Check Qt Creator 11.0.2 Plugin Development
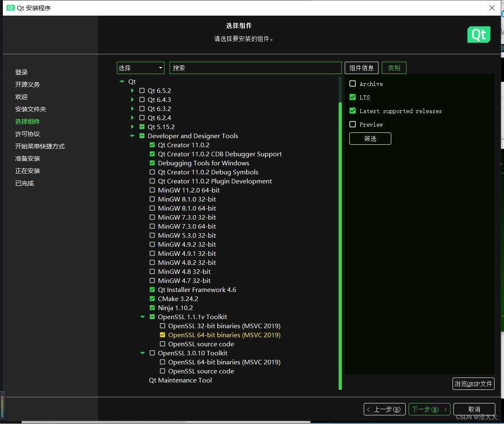This screenshot has width=504, height=424. [x=152, y=181]
